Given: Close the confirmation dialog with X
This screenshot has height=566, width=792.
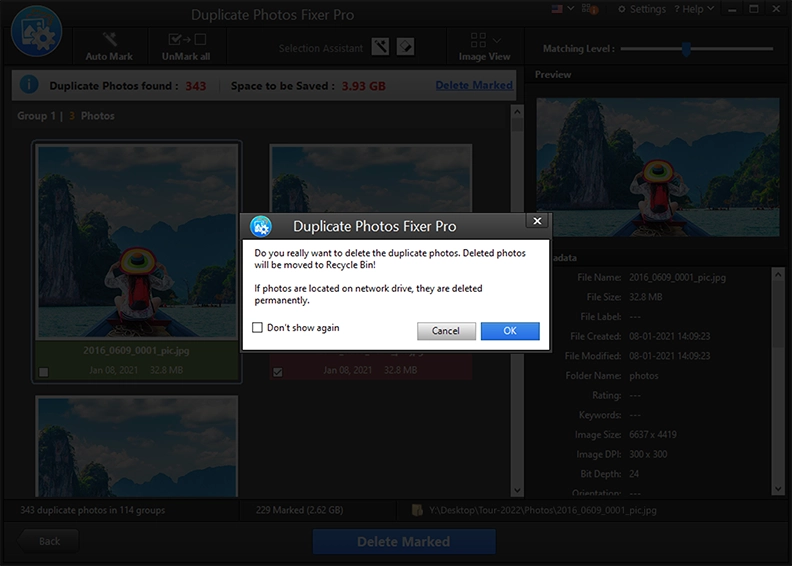Looking at the screenshot, I should [537, 221].
